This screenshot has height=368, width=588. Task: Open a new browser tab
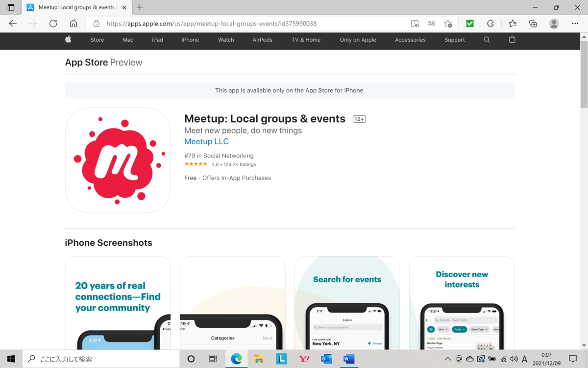coord(140,7)
